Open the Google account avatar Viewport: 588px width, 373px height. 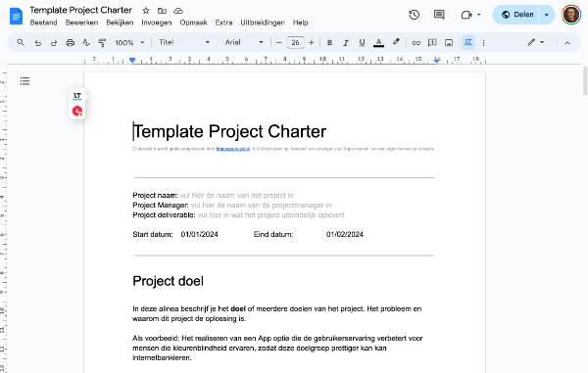pos(570,15)
